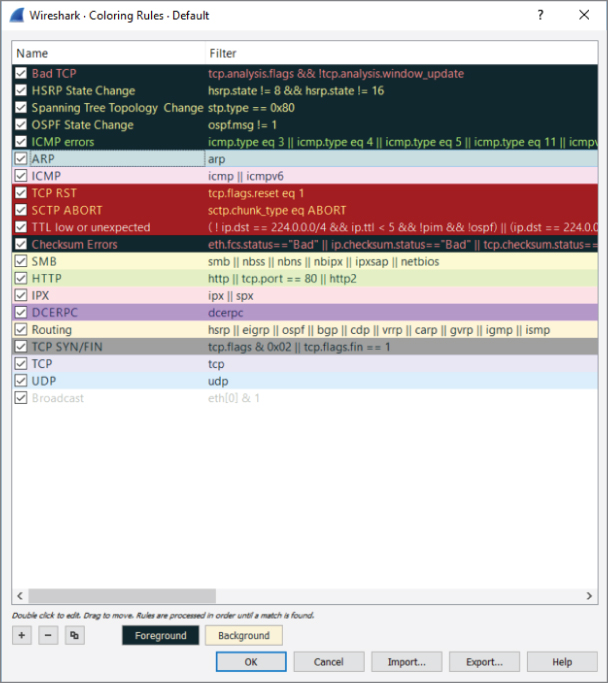Click Export... to save rules

(x=484, y=662)
